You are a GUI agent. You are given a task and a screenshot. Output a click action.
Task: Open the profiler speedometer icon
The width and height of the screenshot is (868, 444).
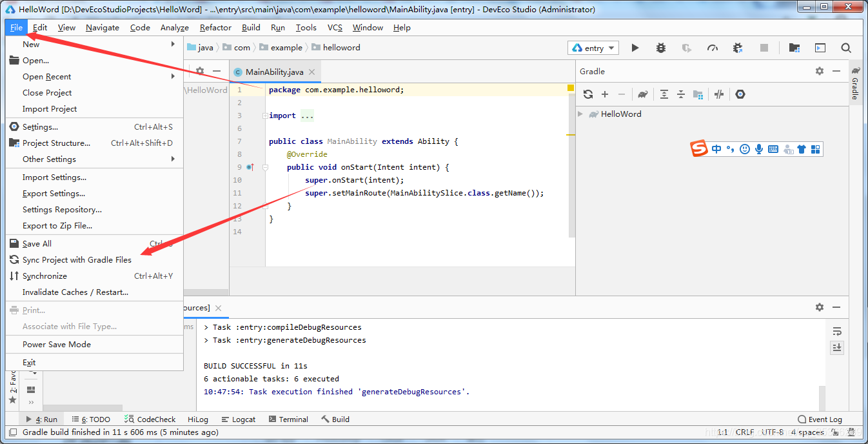click(x=713, y=48)
